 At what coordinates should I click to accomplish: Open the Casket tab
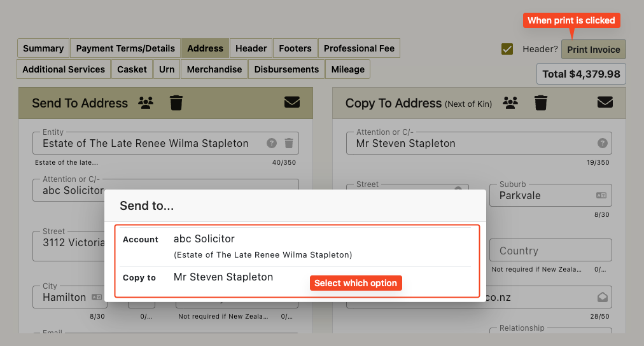[x=132, y=69]
